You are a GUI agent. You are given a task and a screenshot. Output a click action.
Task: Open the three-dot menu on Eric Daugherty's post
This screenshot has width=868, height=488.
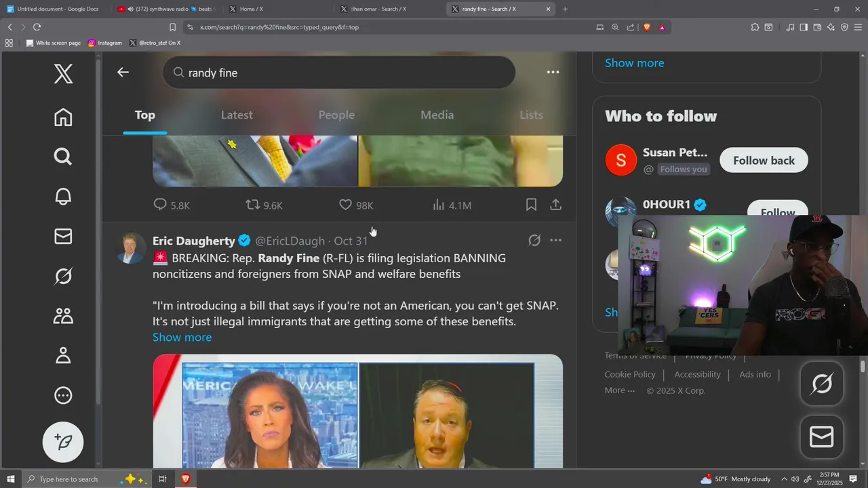(x=555, y=240)
